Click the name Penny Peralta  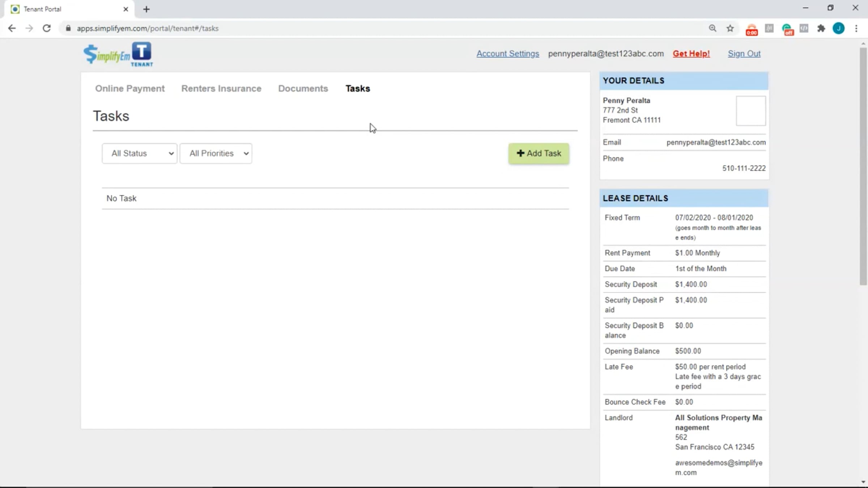pyautogui.click(x=626, y=100)
